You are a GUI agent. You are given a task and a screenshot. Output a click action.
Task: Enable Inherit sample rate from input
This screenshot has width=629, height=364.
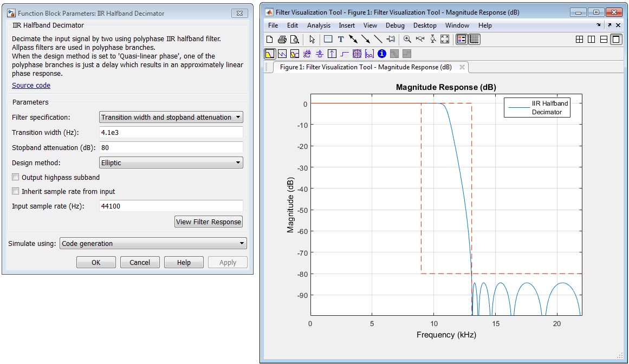pos(15,191)
